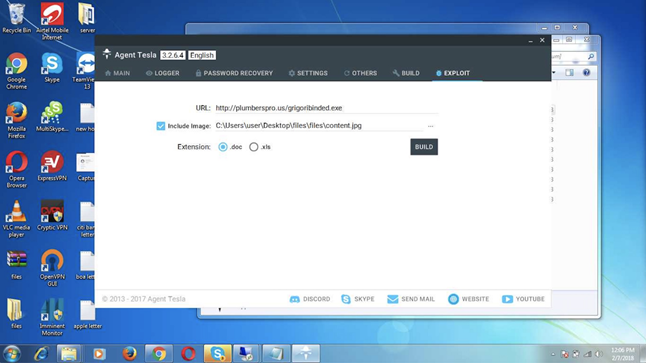Image resolution: width=646 pixels, height=363 pixels.
Task: Open the MultiSkype desktop shortcut
Action: pos(52,117)
